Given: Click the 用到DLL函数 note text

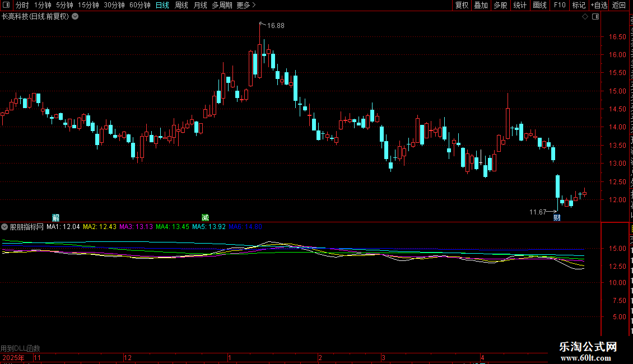Looking at the screenshot, I should [20, 348].
